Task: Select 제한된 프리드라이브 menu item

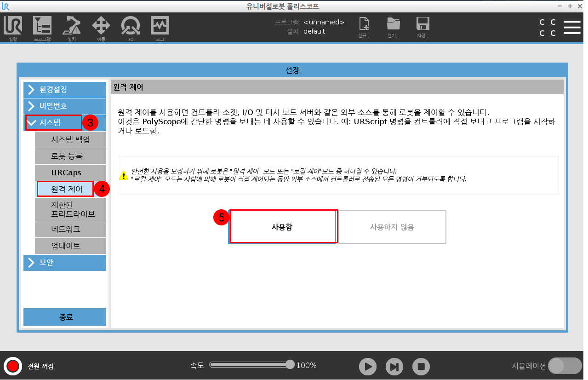Action: [x=71, y=209]
